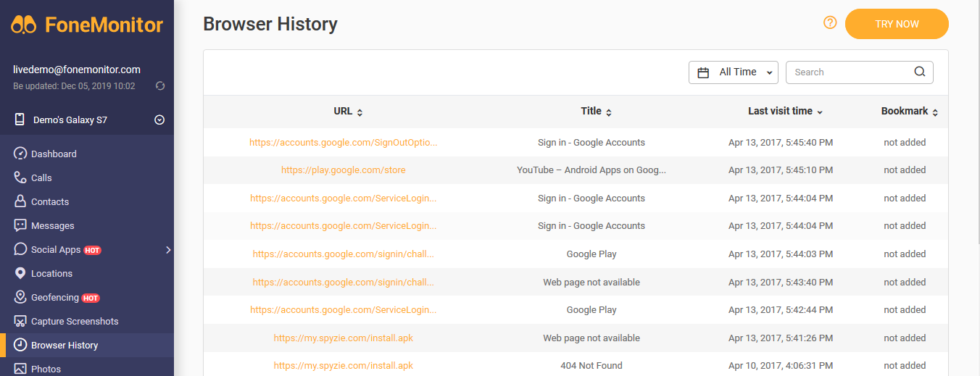Click 'not added' in the play.google.com row
Image resolution: width=980 pixels, height=376 pixels.
click(905, 170)
